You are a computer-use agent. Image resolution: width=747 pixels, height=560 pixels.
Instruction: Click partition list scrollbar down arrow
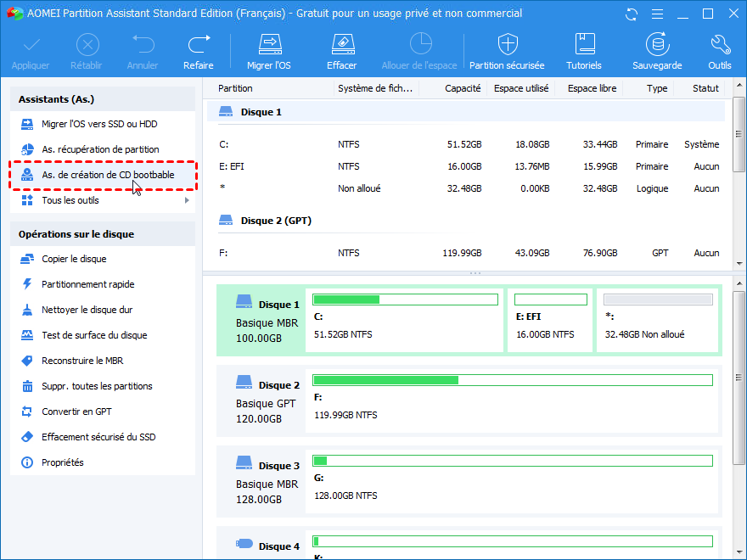739,263
